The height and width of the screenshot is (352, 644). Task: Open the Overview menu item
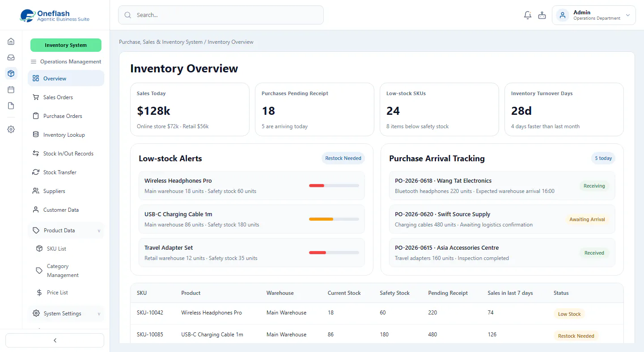[66, 79]
